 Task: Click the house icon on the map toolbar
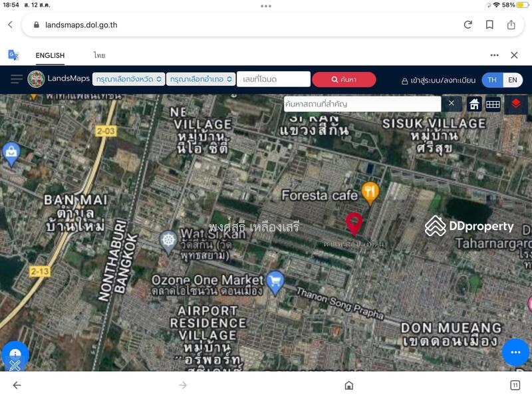coord(474,104)
